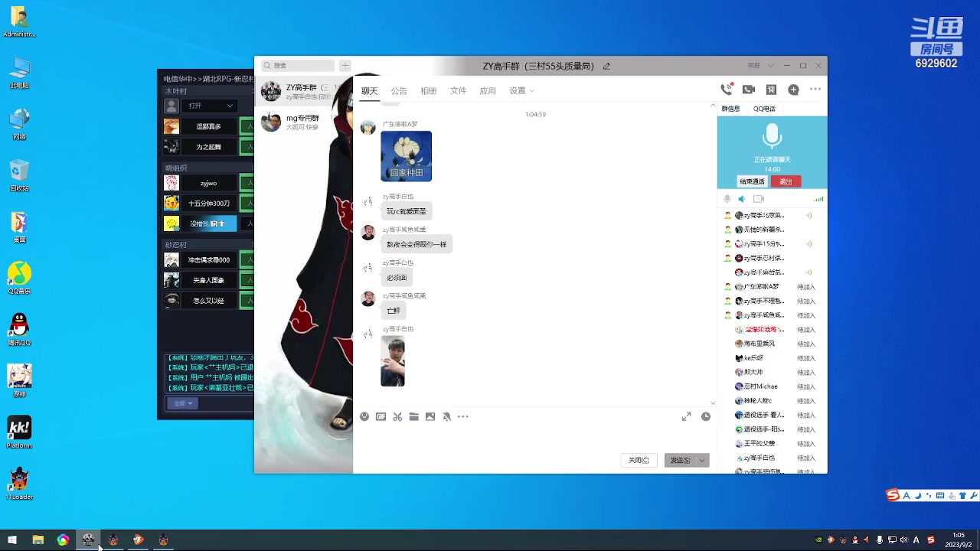Switch to the 公告 tab
Screen dimensions: 980x551
[x=399, y=90]
